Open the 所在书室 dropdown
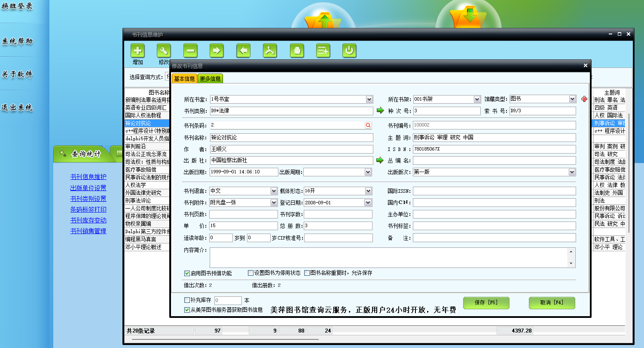This screenshot has width=644, height=348. [x=369, y=99]
